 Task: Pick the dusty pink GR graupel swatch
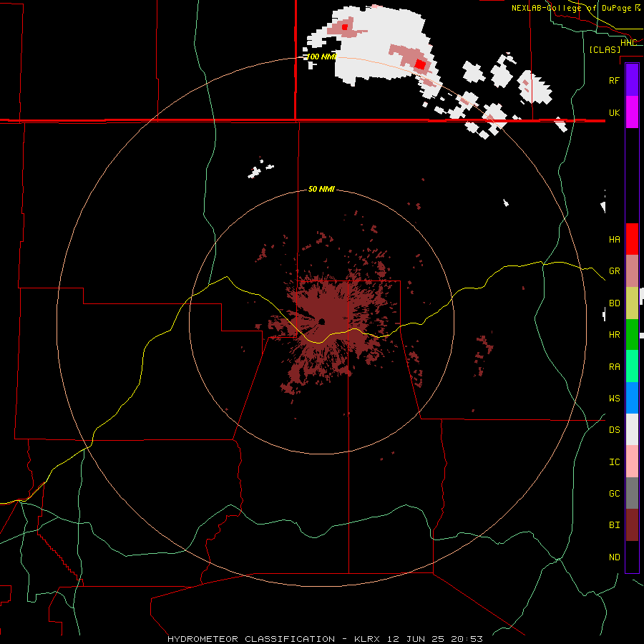coord(632,271)
